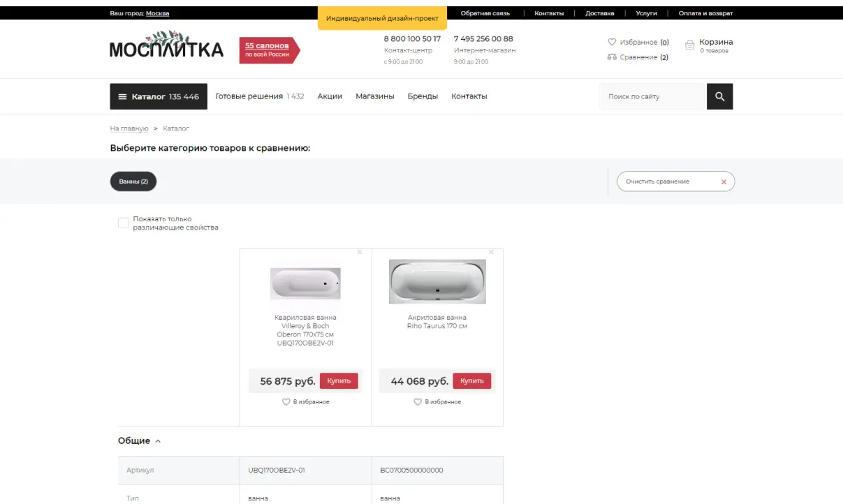Remove Villeroy & Boch bath from comparison
The width and height of the screenshot is (843, 504).
360,253
